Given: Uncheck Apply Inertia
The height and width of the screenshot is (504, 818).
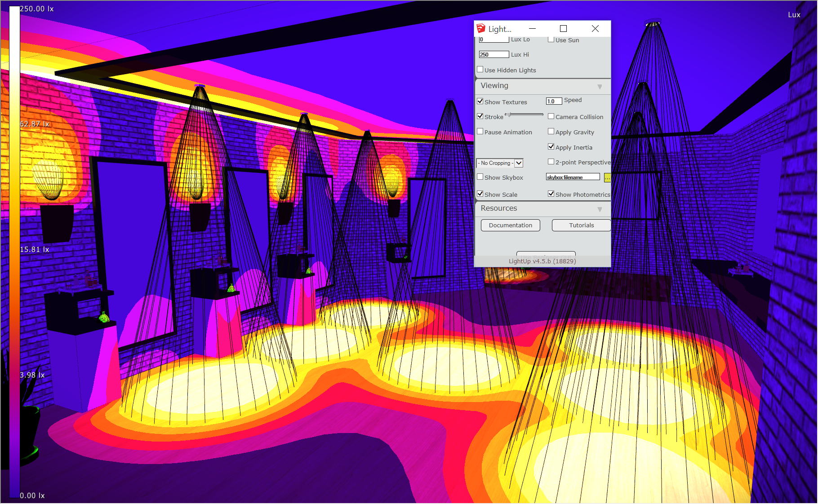Looking at the screenshot, I should tap(551, 147).
